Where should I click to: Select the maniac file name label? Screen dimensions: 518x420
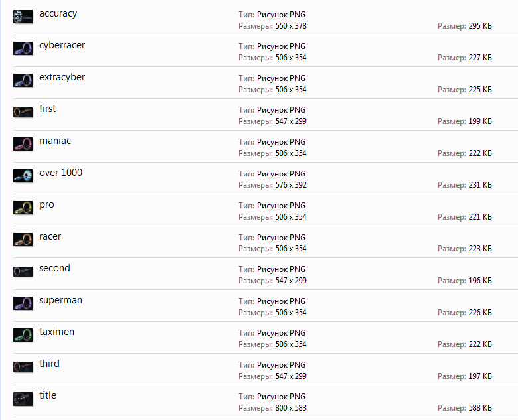tap(55, 141)
